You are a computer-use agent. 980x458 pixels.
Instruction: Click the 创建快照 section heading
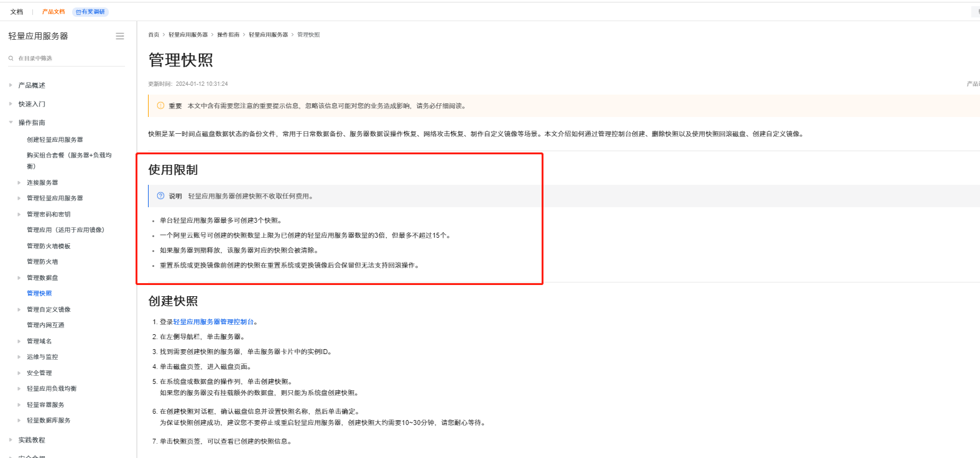tap(173, 301)
